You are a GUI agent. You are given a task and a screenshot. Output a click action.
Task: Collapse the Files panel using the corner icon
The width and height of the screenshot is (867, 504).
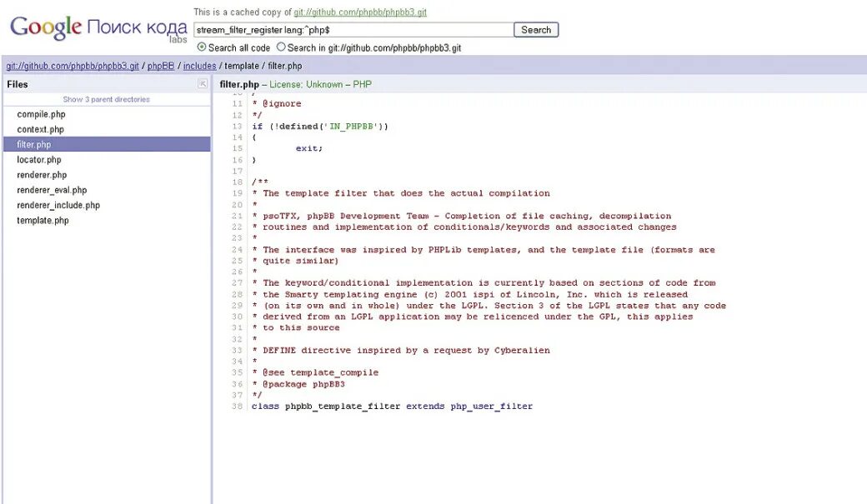[203, 84]
